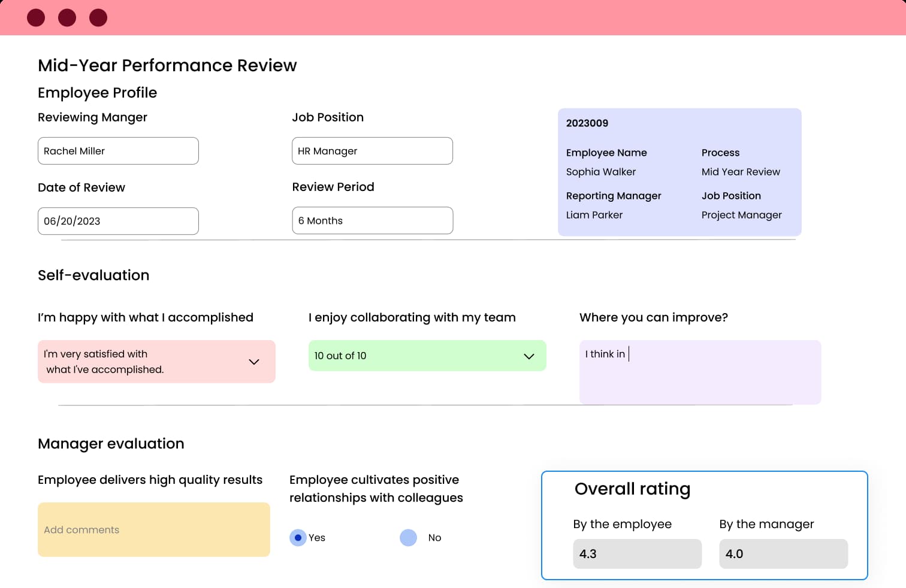This screenshot has width=906, height=588.
Task: Click Sophia Walker employee name
Action: [x=601, y=172]
